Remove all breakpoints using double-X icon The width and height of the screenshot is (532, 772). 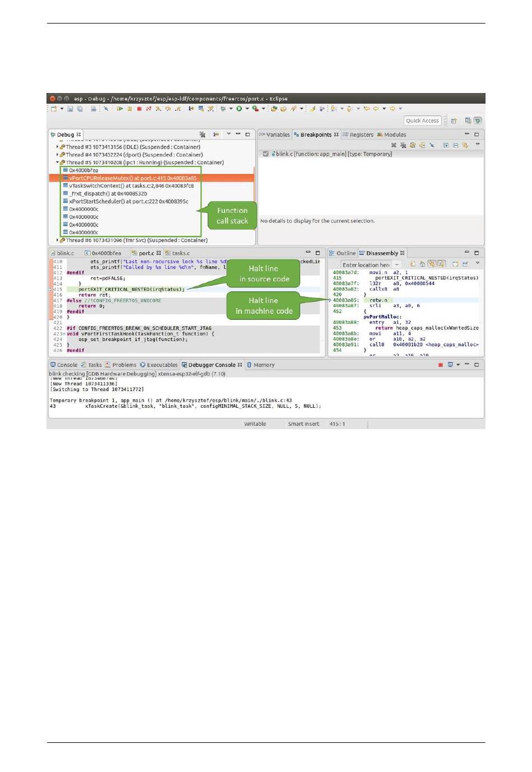coord(403,145)
